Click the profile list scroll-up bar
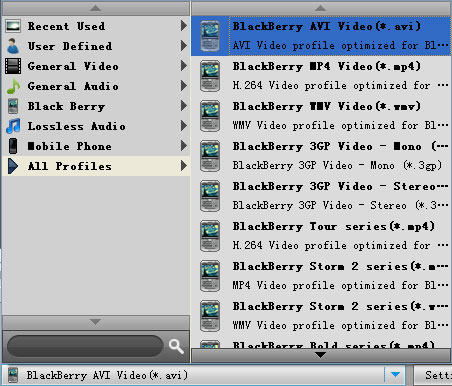This screenshot has height=386, width=452. click(x=321, y=8)
